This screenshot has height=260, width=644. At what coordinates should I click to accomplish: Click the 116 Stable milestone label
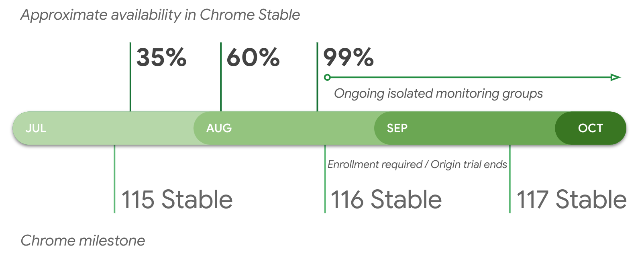(386, 200)
